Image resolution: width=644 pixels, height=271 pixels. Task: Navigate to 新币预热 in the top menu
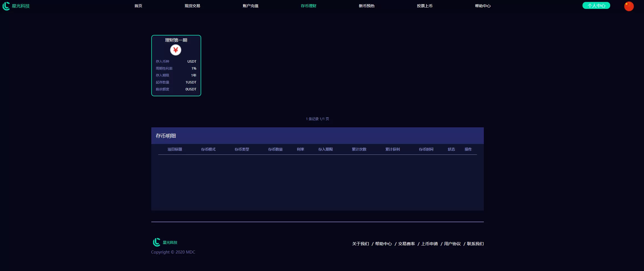tap(367, 6)
